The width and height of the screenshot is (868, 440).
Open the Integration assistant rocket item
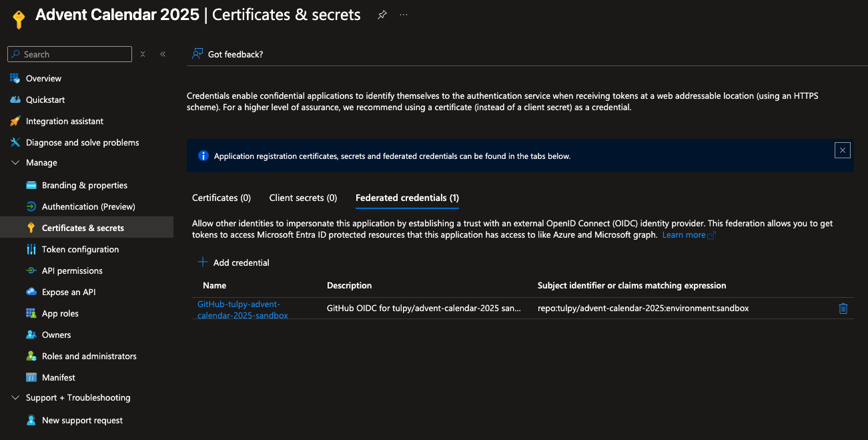click(64, 121)
